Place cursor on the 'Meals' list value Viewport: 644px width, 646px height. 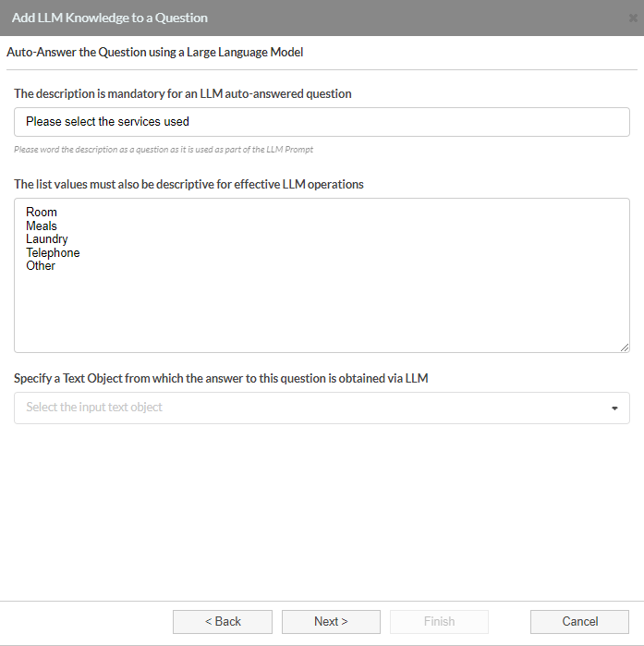click(x=42, y=225)
